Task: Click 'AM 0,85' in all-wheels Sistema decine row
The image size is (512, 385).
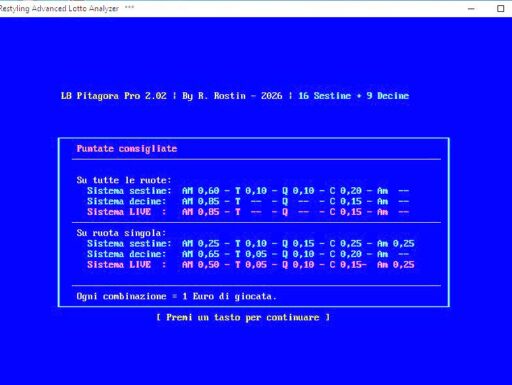Action: click(x=201, y=201)
